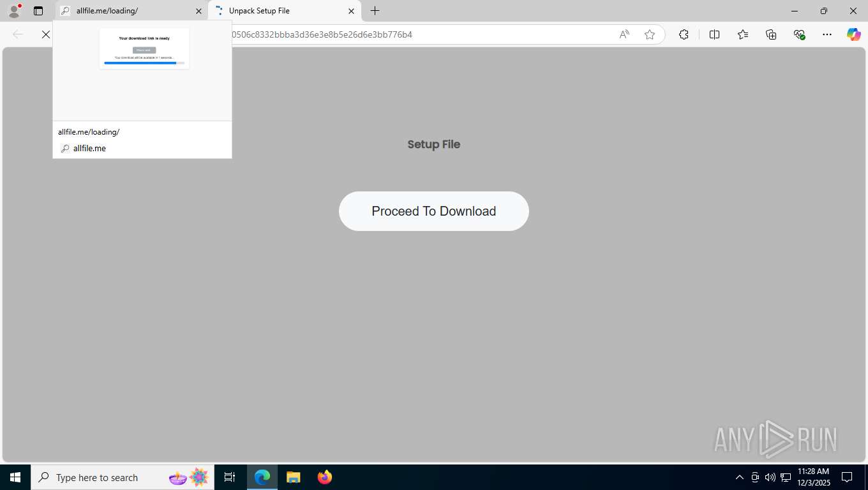868x490 pixels.
Task: Open the Windows Start menu
Action: click(x=15, y=477)
